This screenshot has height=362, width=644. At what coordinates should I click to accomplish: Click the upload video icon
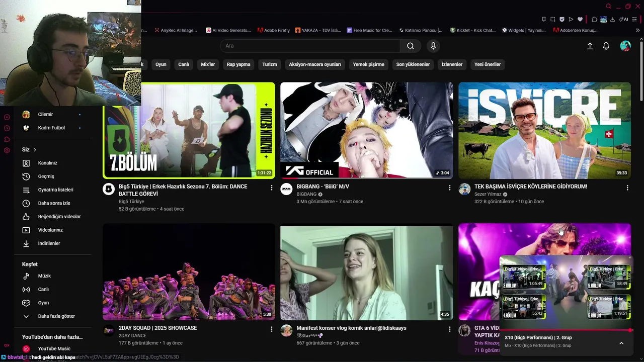590,46
